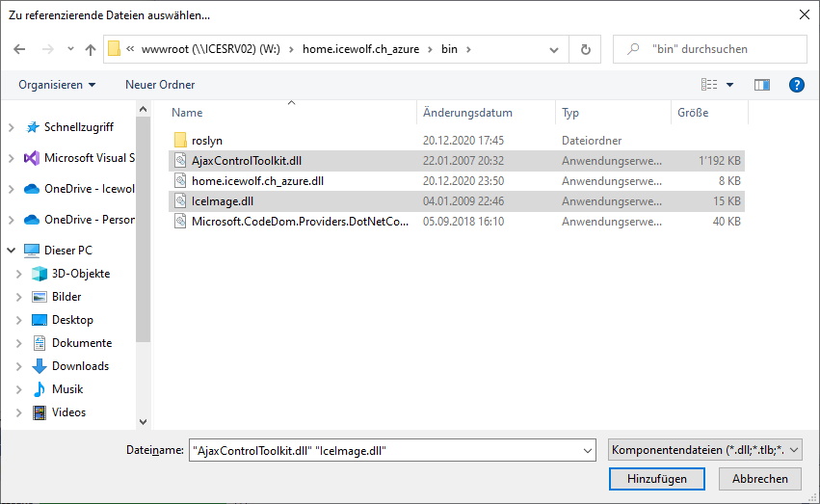Click the search magnifier icon
Screen dimensions: 820x504
[x=633, y=49]
